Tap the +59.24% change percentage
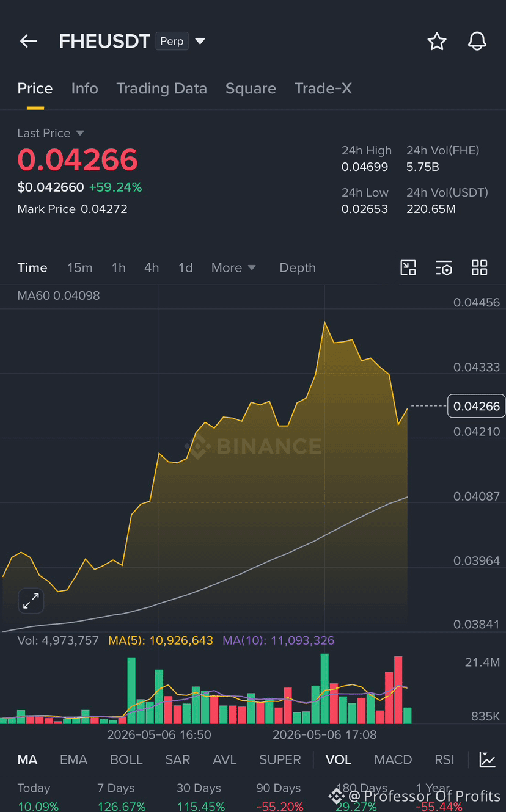The width and height of the screenshot is (506, 812). [x=116, y=187]
